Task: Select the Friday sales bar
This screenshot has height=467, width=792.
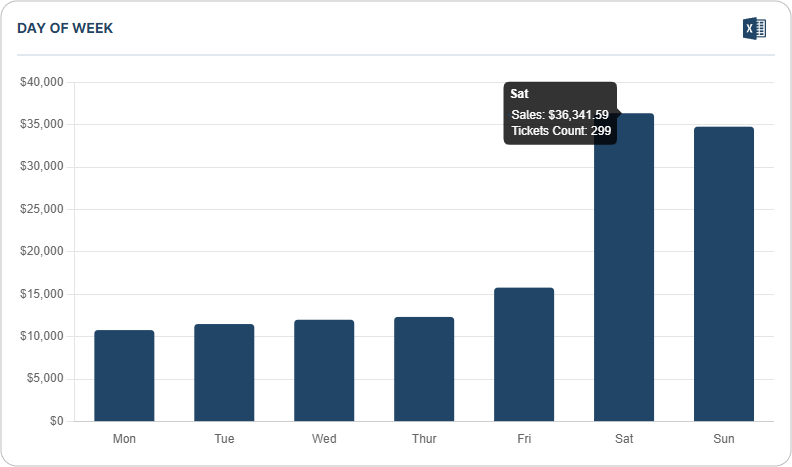Action: pos(524,354)
